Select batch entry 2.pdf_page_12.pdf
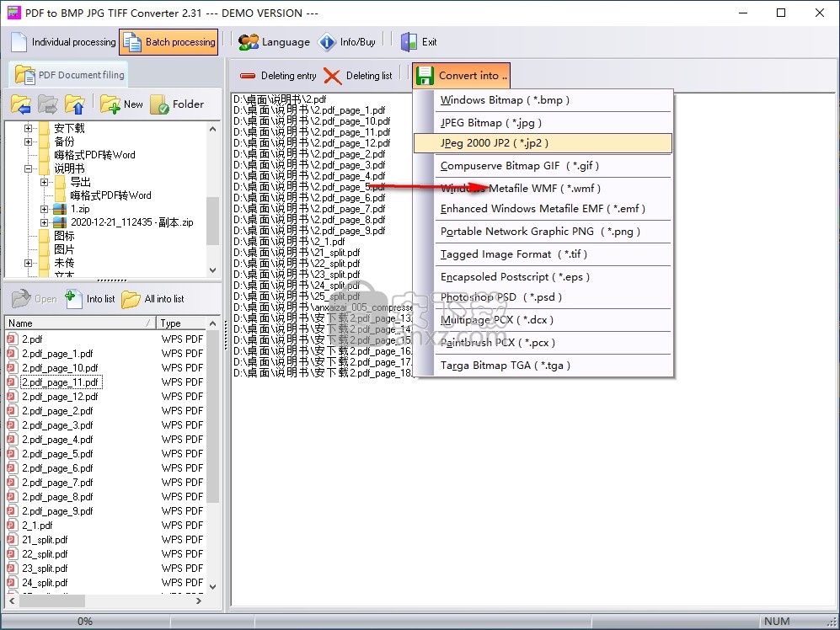Viewport: 840px width, 630px height. [x=312, y=143]
